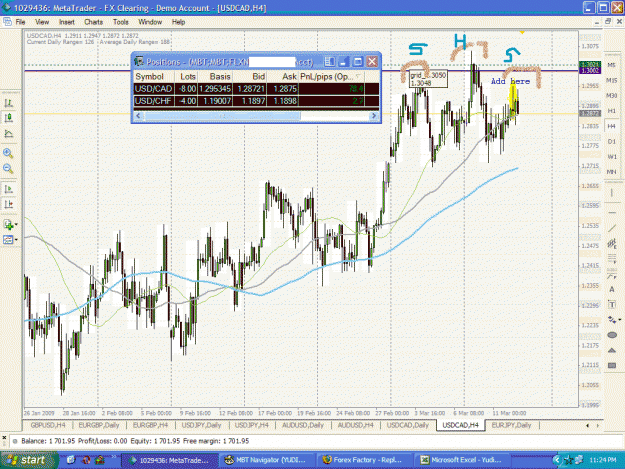Open the indicators list dropdown arrow
The image size is (625, 469).
(x=16, y=225)
